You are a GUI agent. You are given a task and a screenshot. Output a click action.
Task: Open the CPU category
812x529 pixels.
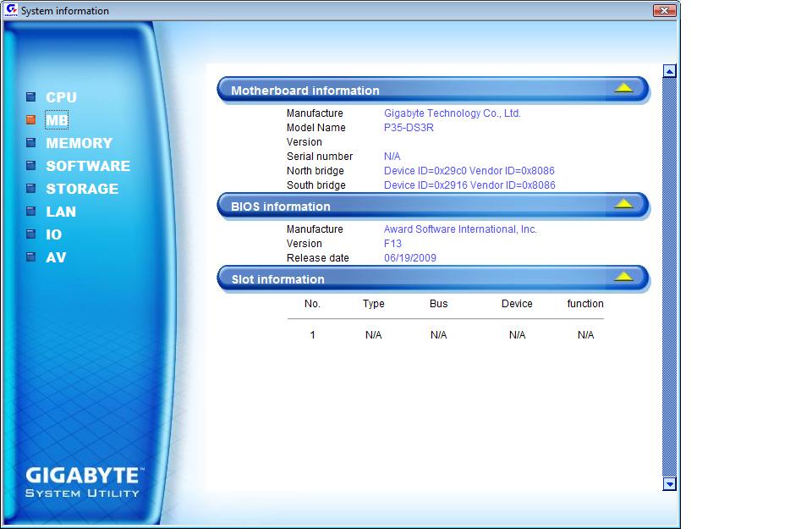pos(61,97)
